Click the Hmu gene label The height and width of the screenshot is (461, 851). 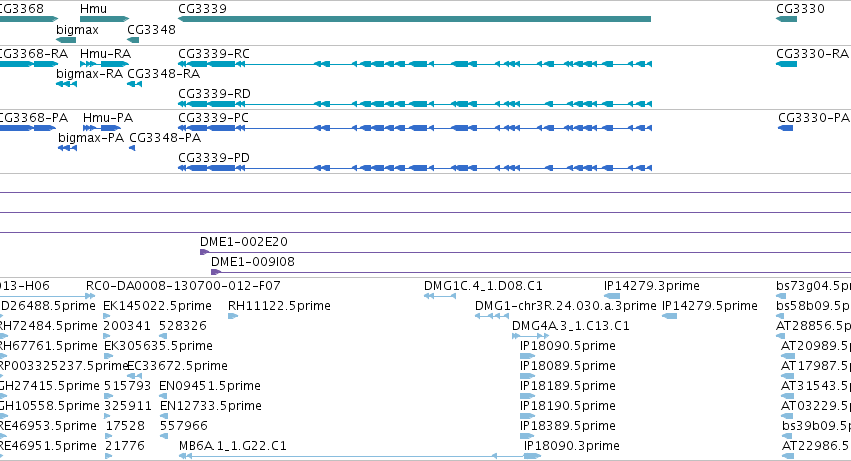93,9
